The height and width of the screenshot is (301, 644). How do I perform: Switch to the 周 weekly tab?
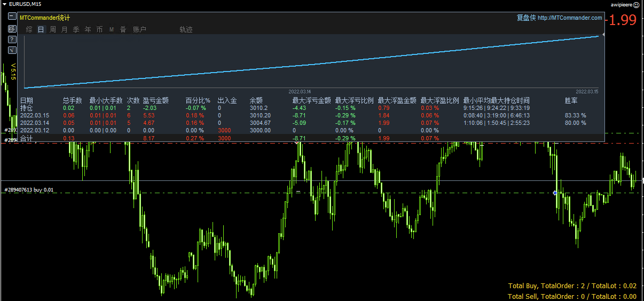[53, 30]
